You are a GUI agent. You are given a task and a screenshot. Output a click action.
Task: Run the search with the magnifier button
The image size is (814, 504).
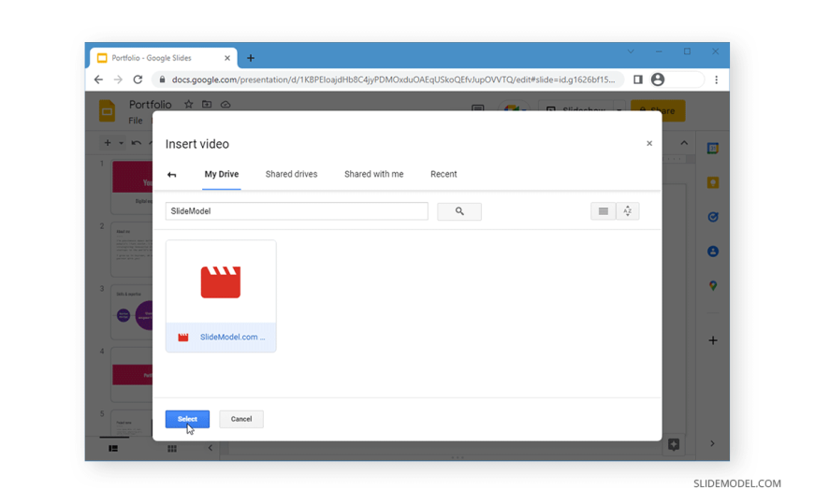pyautogui.click(x=458, y=211)
